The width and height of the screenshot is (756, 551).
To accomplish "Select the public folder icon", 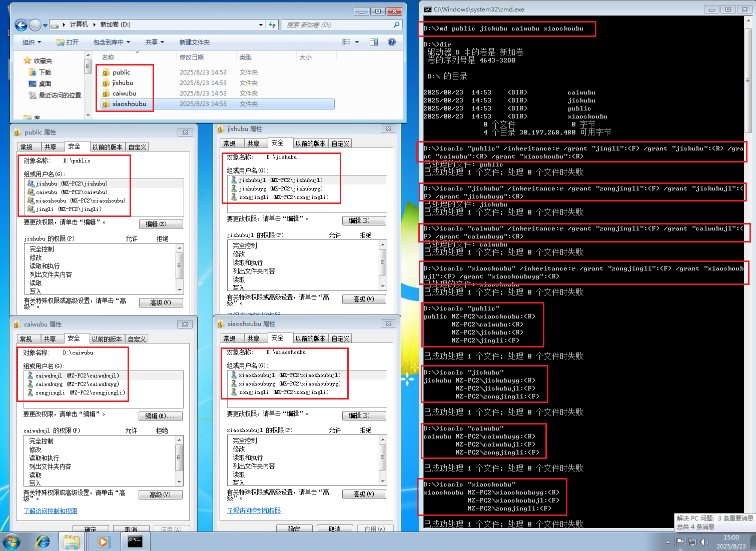I will click(106, 72).
